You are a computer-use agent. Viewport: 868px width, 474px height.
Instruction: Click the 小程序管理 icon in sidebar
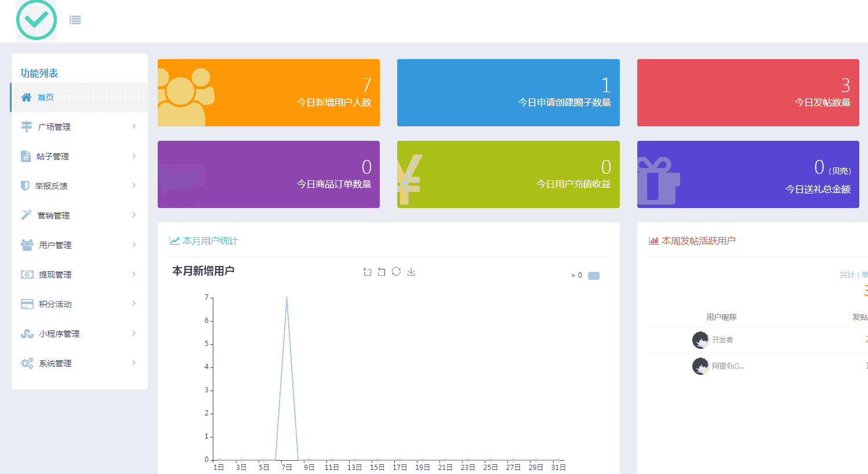point(27,333)
